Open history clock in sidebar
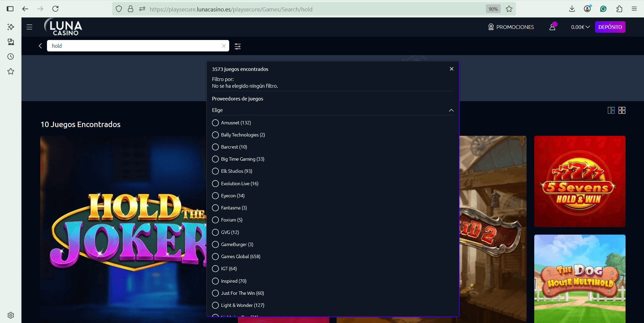The width and height of the screenshot is (644, 323). (x=11, y=56)
